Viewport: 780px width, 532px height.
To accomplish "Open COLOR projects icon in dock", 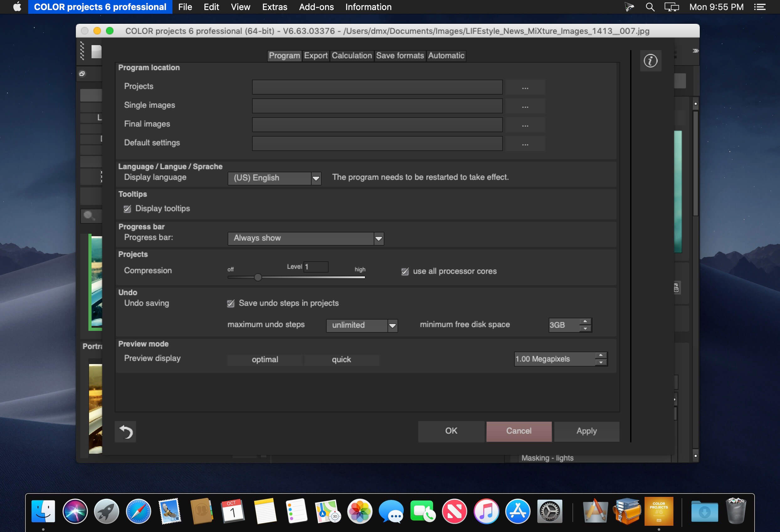I will [658, 511].
